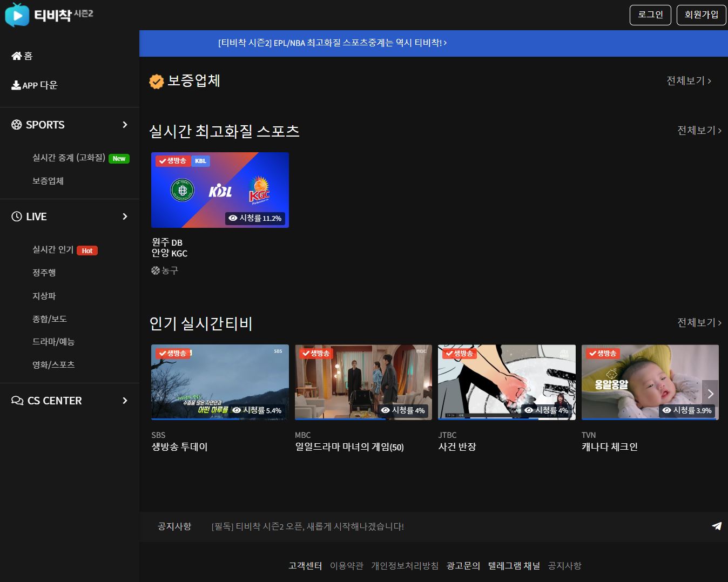
Task: Open the 광고문의 footer link
Action: click(463, 566)
